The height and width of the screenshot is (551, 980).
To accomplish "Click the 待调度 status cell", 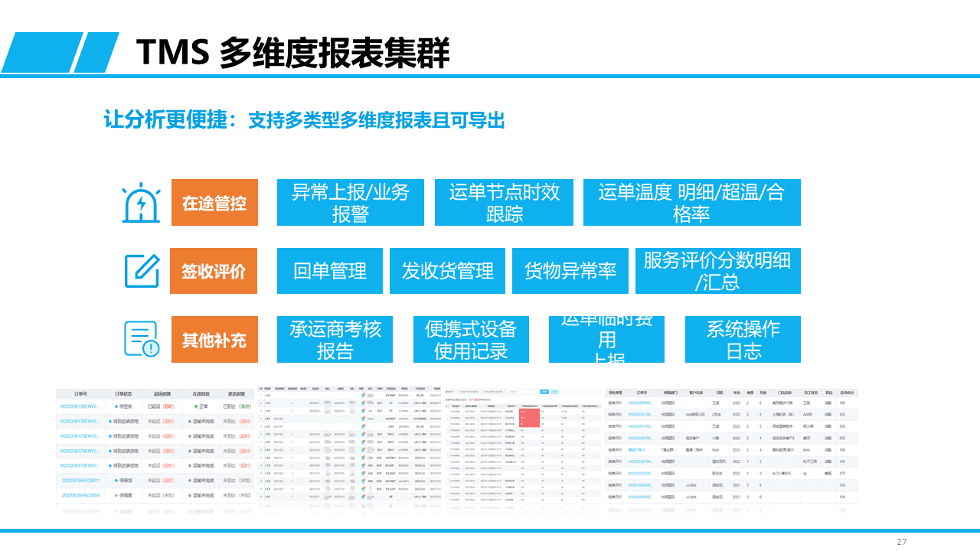I will coord(123,495).
